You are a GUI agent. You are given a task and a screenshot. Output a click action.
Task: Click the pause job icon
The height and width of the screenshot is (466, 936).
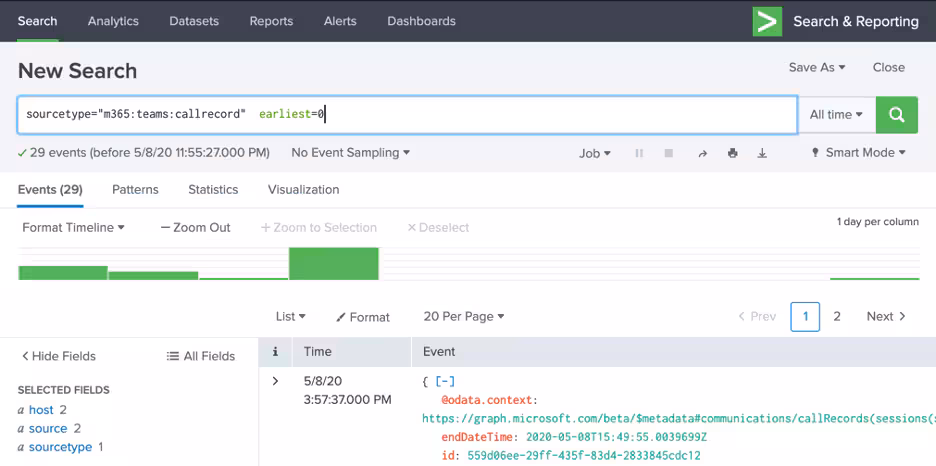640,153
